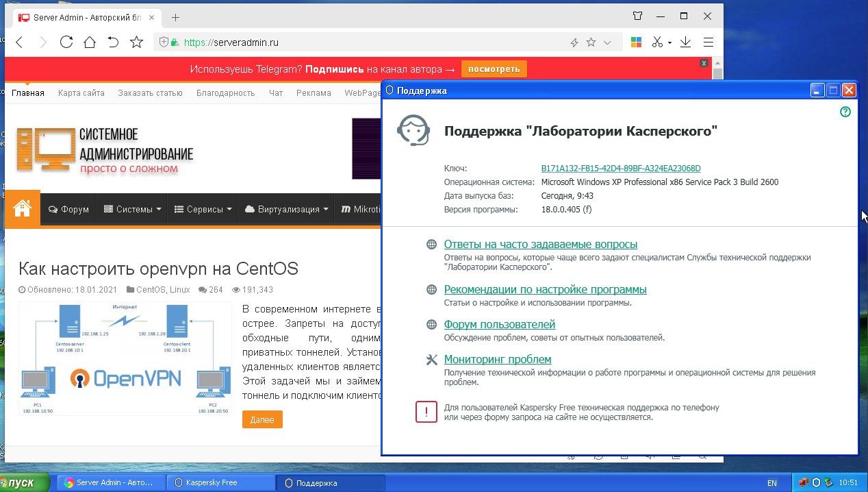Reload the serveradmin.ru page
This screenshot has width=868, height=492.
(x=66, y=42)
